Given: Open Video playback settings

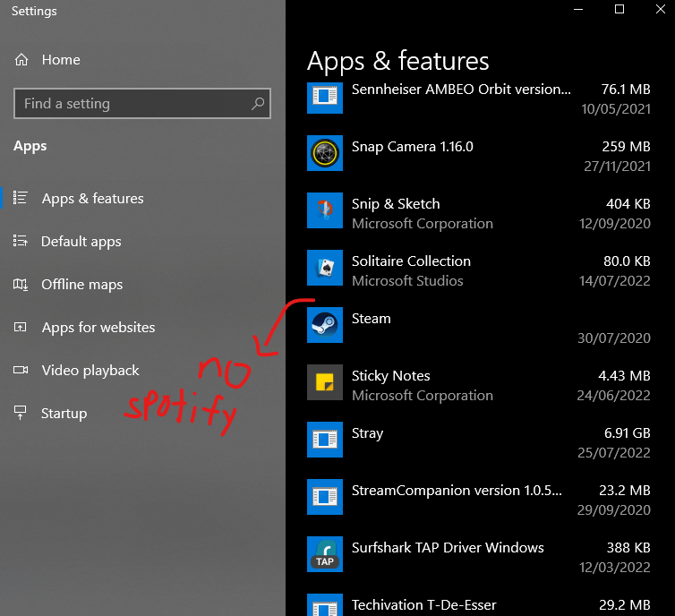Looking at the screenshot, I should 90,371.
